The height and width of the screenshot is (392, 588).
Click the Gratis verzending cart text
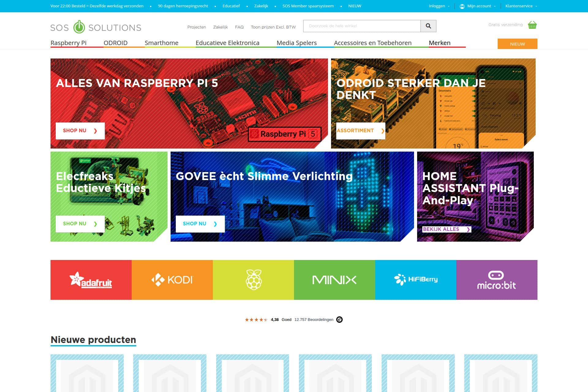tap(505, 25)
